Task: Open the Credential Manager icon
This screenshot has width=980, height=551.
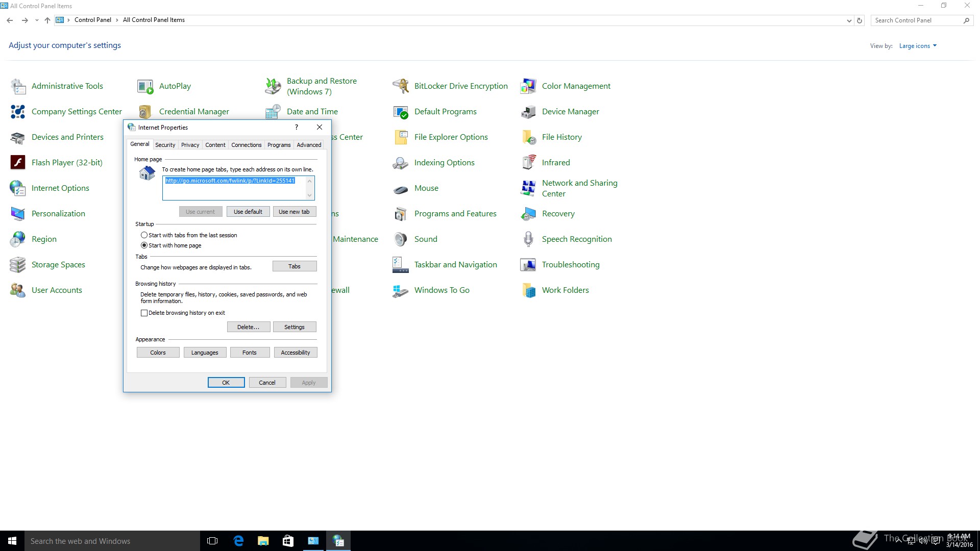Action: [x=145, y=112]
